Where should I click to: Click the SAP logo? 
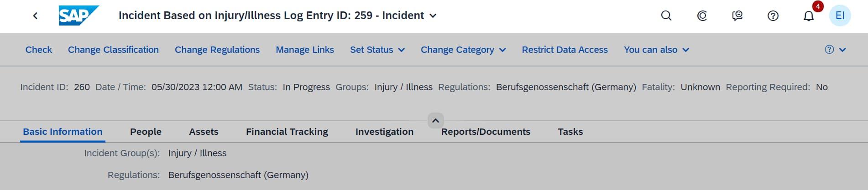pos(78,15)
